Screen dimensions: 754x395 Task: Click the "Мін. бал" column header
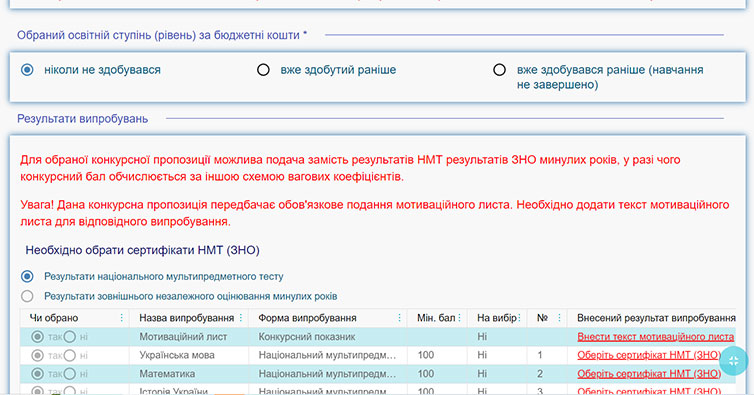click(x=436, y=318)
